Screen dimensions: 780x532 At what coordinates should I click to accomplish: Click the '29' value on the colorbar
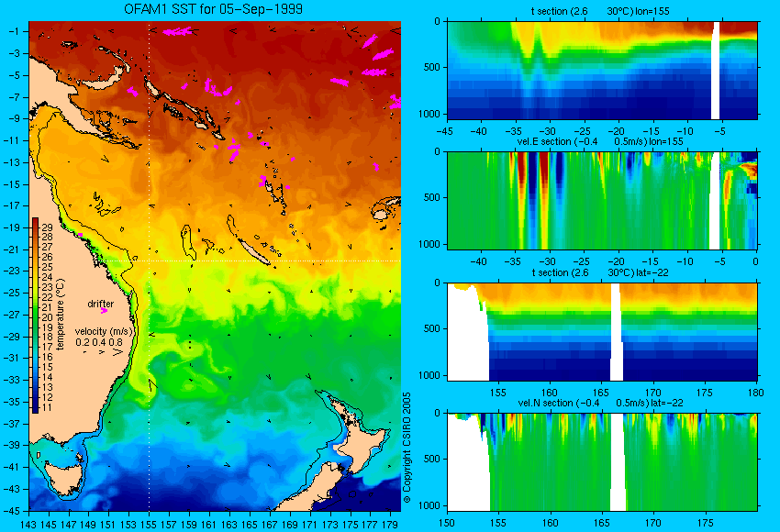point(47,227)
